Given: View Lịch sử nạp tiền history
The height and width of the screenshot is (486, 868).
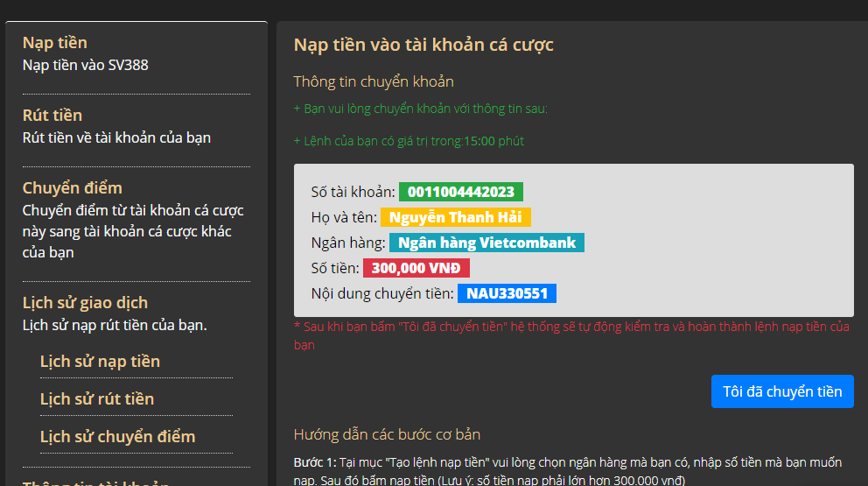Looking at the screenshot, I should pos(100,362).
